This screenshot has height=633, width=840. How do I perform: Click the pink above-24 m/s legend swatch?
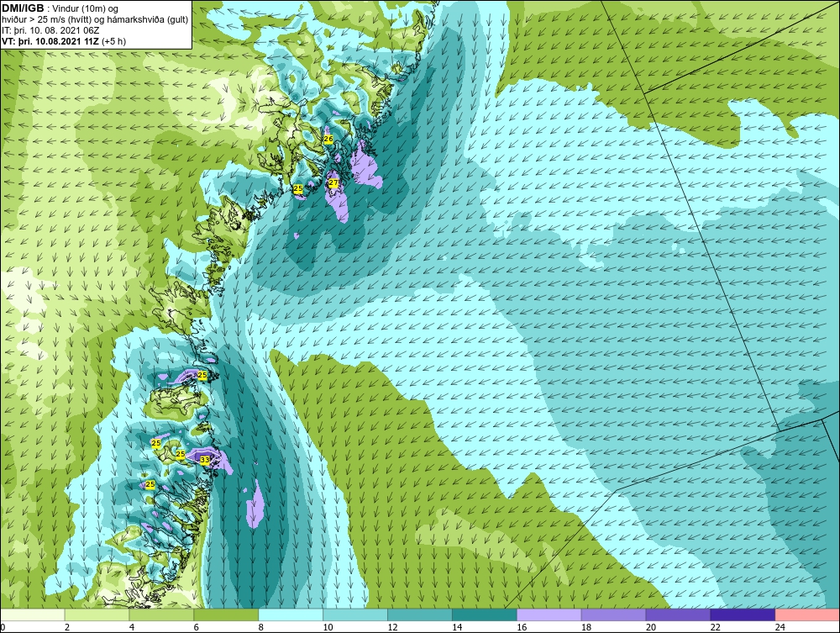point(807,615)
